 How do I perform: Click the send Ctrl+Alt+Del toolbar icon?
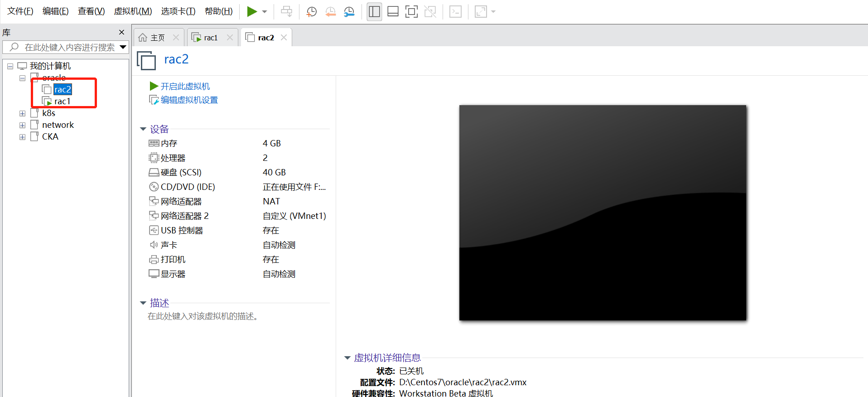pyautogui.click(x=286, y=11)
